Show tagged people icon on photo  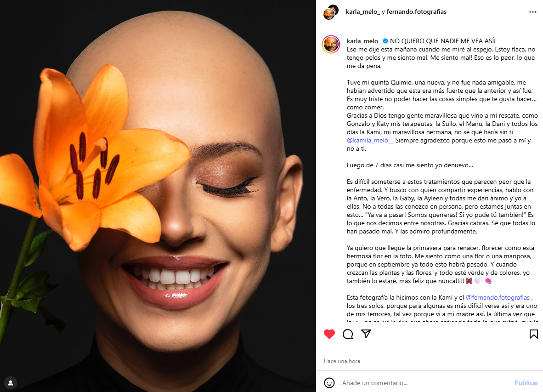[11, 383]
